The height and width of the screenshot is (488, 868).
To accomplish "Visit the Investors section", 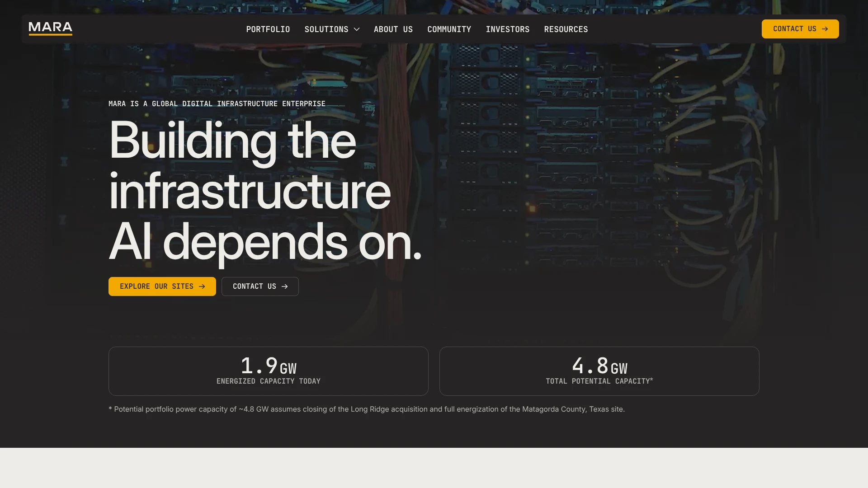I will (507, 29).
